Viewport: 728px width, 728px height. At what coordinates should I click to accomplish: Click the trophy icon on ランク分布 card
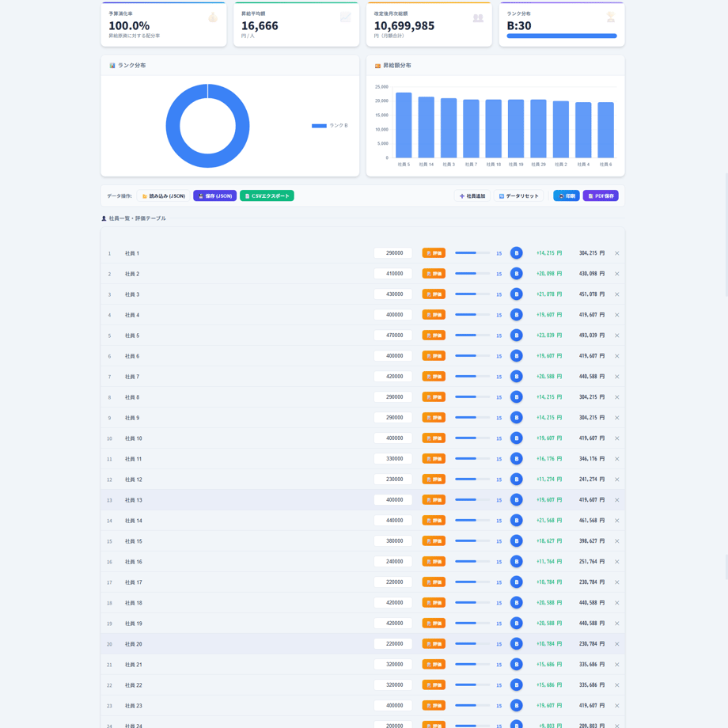point(611,17)
